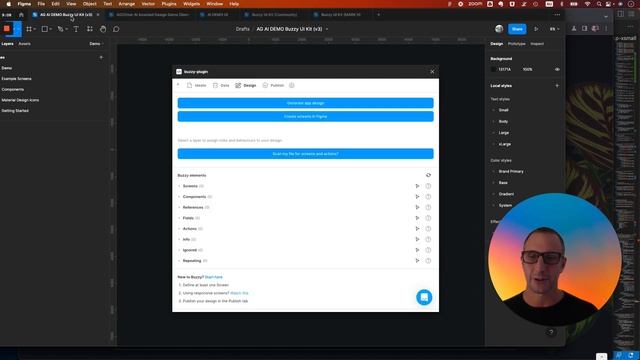This screenshot has height=360, width=640.
Task: Click the user avatar in toolbar
Action: pyautogui.click(x=499, y=29)
